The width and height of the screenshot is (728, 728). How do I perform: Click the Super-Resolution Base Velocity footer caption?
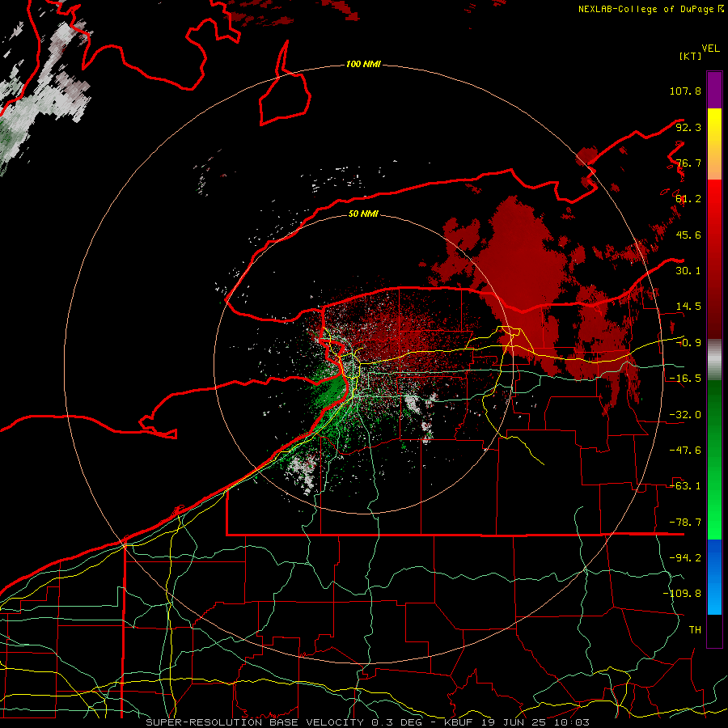click(x=368, y=722)
